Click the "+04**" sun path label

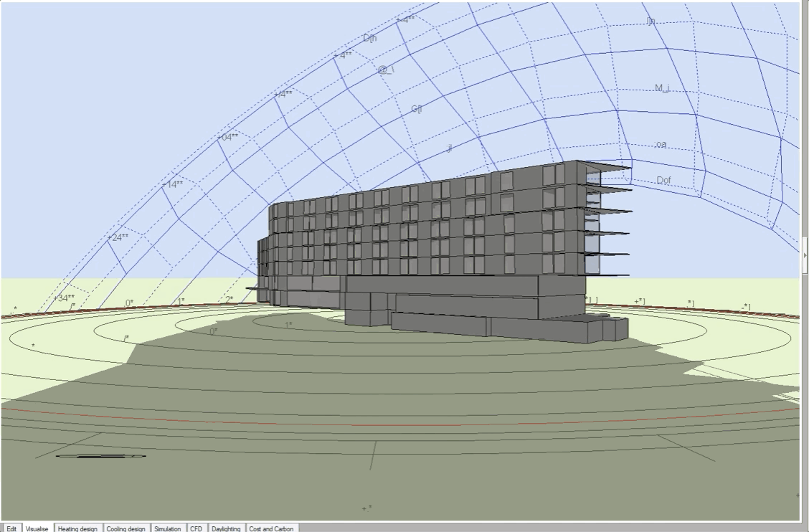[x=227, y=137]
